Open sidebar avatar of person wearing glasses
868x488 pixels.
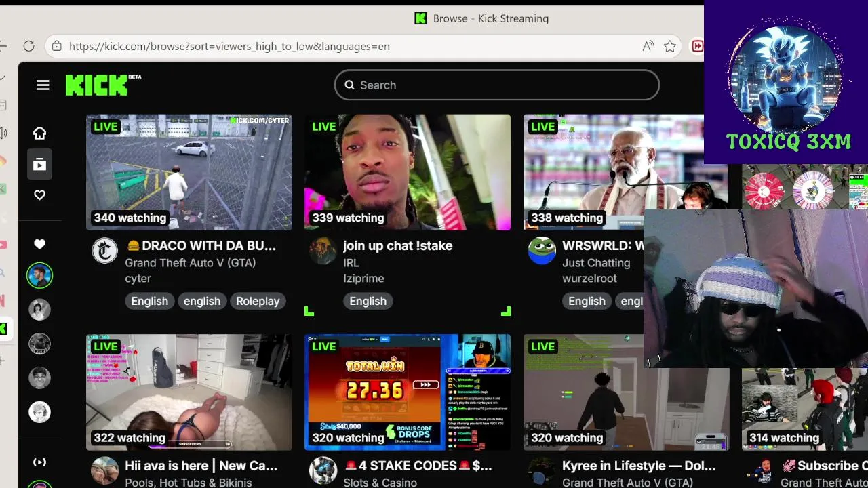(x=39, y=378)
